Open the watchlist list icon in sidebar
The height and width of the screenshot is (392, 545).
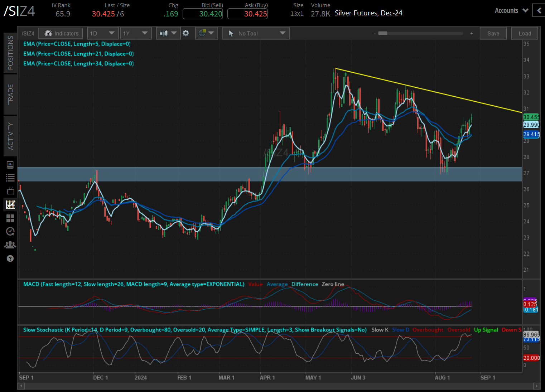coord(10,178)
